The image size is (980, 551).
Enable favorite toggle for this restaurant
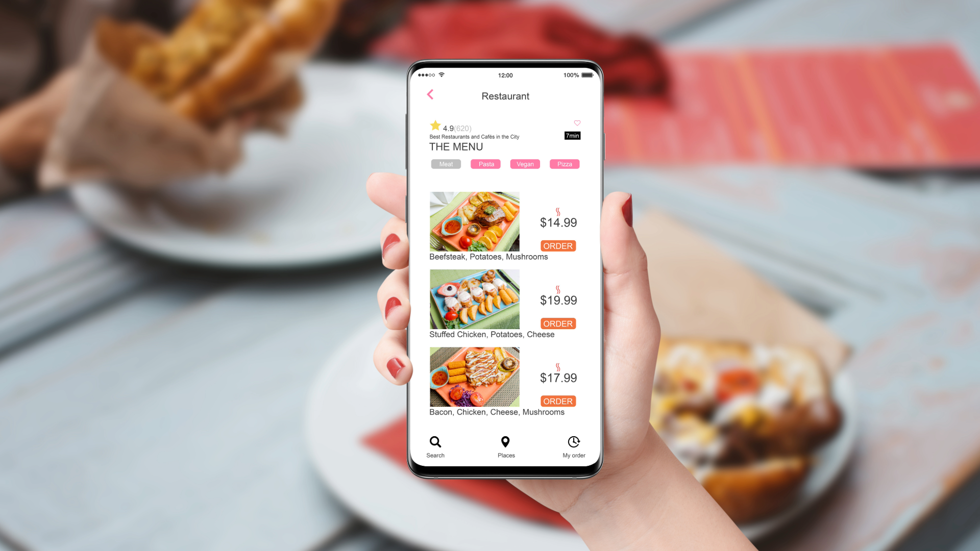point(577,123)
